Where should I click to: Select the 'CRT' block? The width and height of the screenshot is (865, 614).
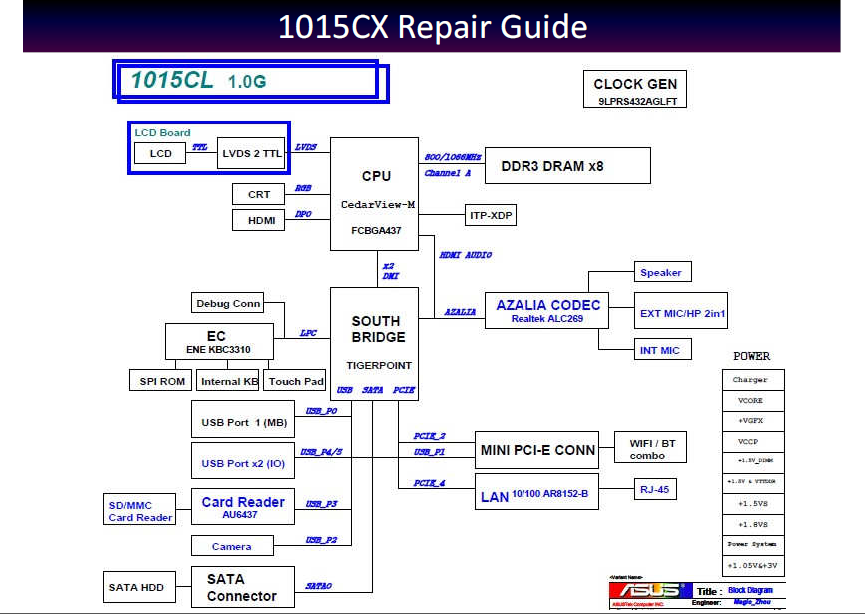coord(259,194)
